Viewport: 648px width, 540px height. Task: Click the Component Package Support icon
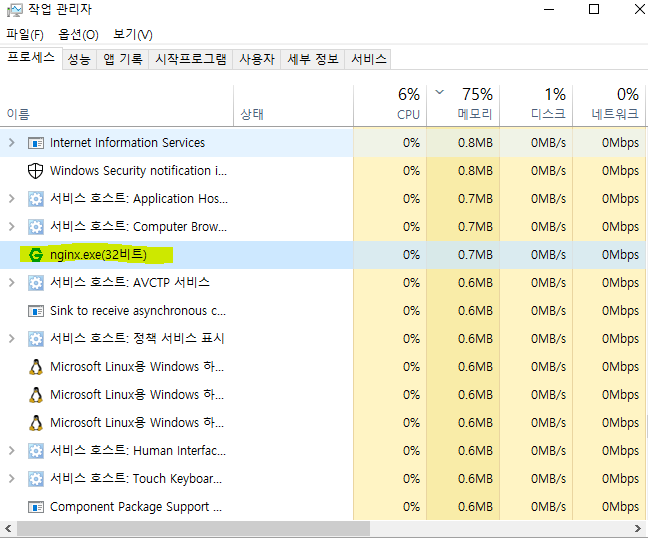click(36, 507)
